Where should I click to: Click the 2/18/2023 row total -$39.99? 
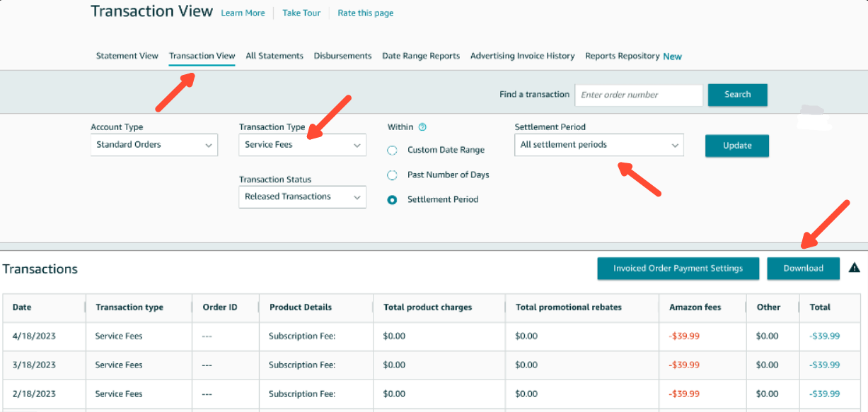tap(824, 394)
